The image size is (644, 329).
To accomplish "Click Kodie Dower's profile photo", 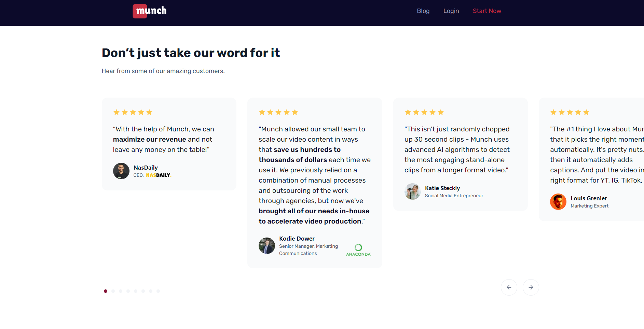I will tap(267, 246).
